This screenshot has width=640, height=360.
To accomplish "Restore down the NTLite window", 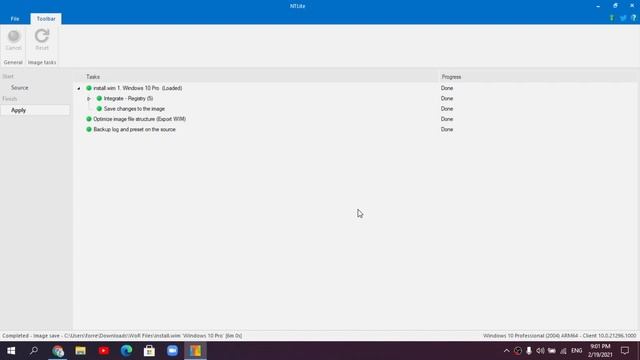I will point(615,6).
